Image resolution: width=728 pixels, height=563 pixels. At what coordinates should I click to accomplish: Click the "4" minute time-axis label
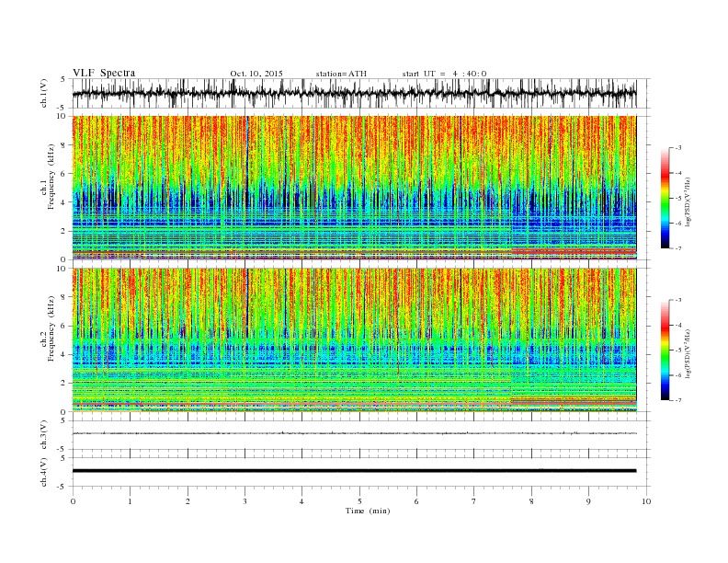(x=302, y=501)
